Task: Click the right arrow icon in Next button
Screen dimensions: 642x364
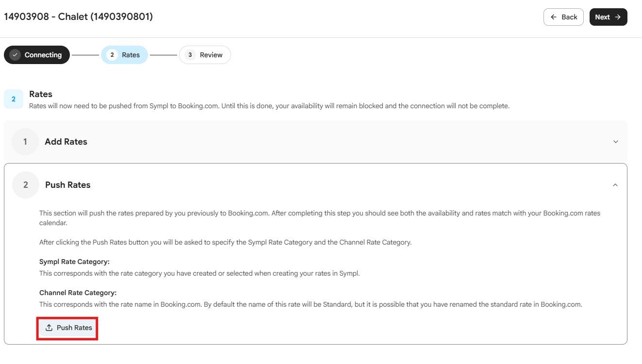Action: tap(618, 17)
